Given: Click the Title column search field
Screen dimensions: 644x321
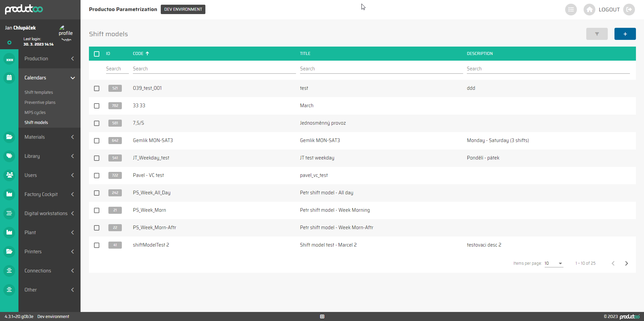Looking at the screenshot, I should (x=381, y=69).
